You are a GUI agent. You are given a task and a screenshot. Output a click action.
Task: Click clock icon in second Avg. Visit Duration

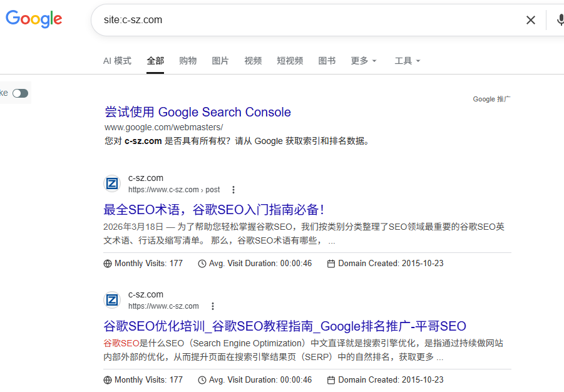[x=202, y=379]
